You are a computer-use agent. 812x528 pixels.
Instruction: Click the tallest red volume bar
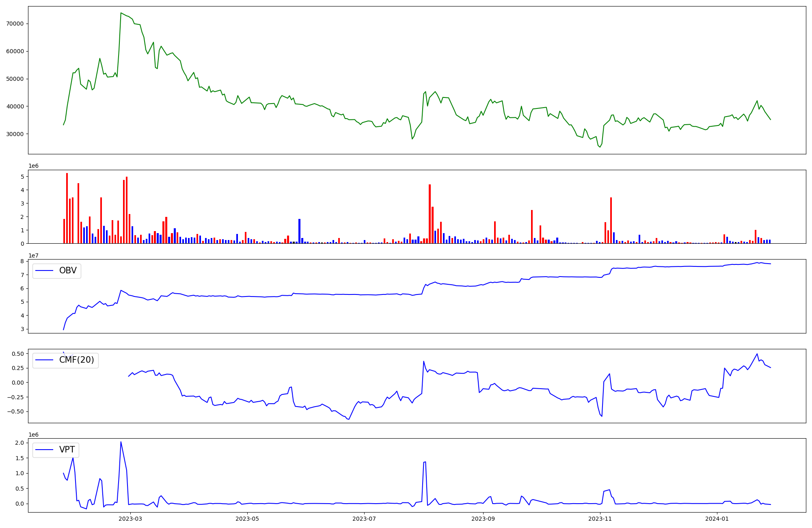click(x=67, y=208)
